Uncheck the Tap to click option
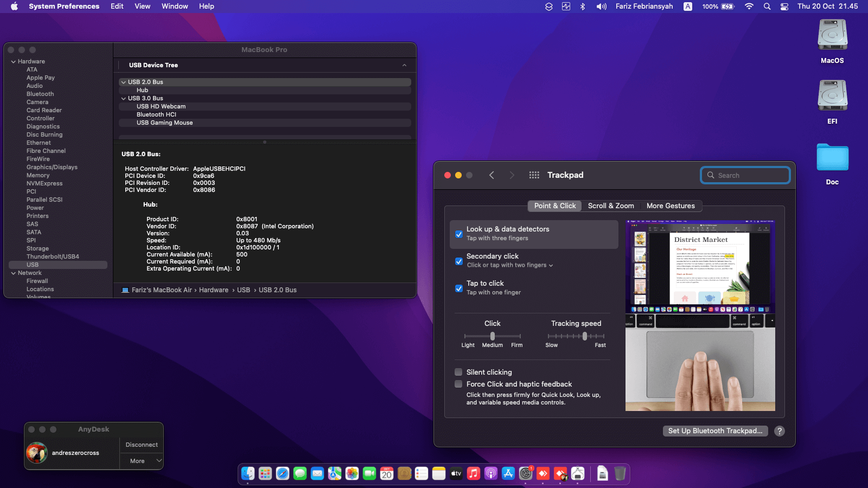 point(459,288)
